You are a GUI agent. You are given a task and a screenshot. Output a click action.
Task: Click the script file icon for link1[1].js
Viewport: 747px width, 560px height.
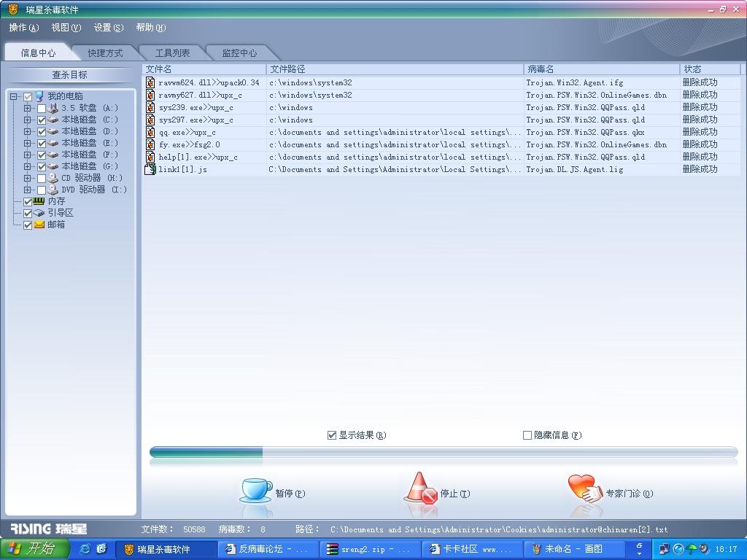click(150, 169)
